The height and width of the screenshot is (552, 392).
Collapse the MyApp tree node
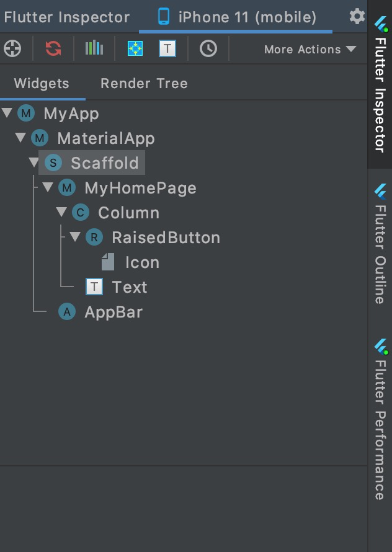point(7,114)
